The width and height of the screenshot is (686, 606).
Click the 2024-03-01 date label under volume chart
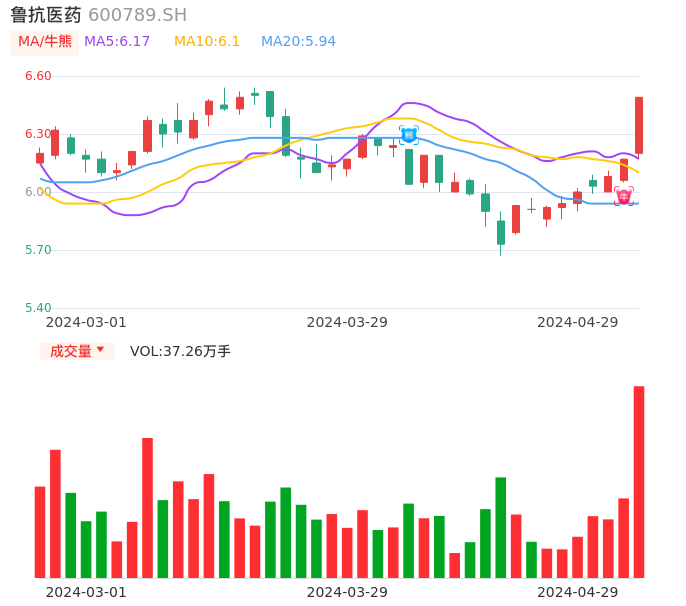[x=86, y=592]
